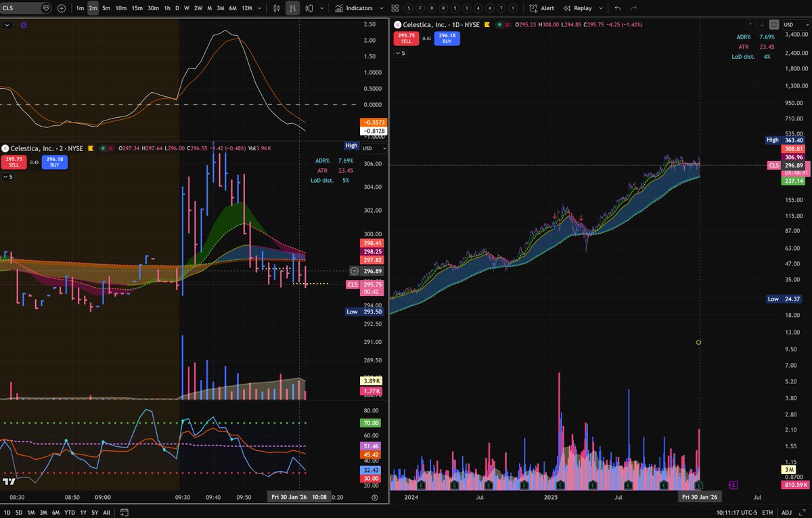Select the 12M timeframe
Image resolution: width=812 pixels, height=518 pixels.
click(x=247, y=8)
